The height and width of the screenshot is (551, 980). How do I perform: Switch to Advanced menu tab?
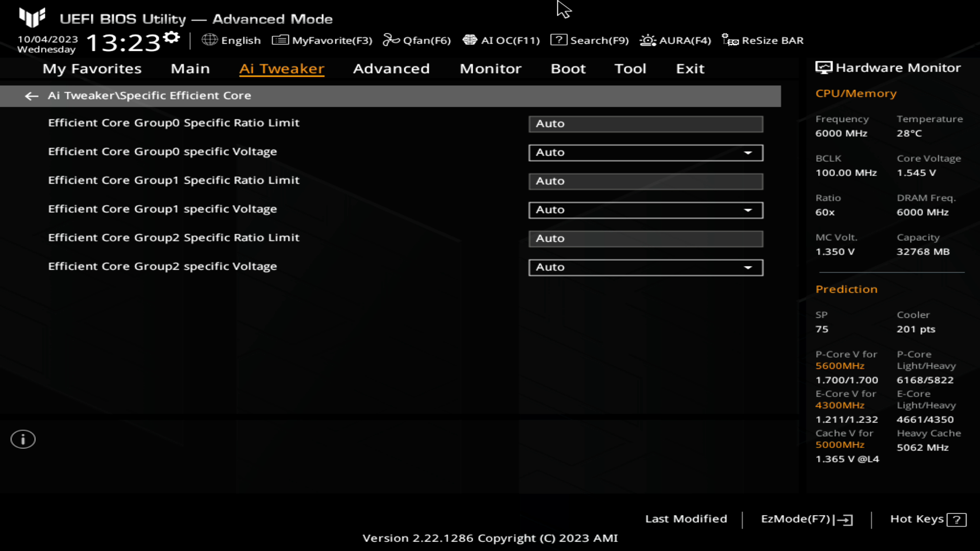point(391,68)
